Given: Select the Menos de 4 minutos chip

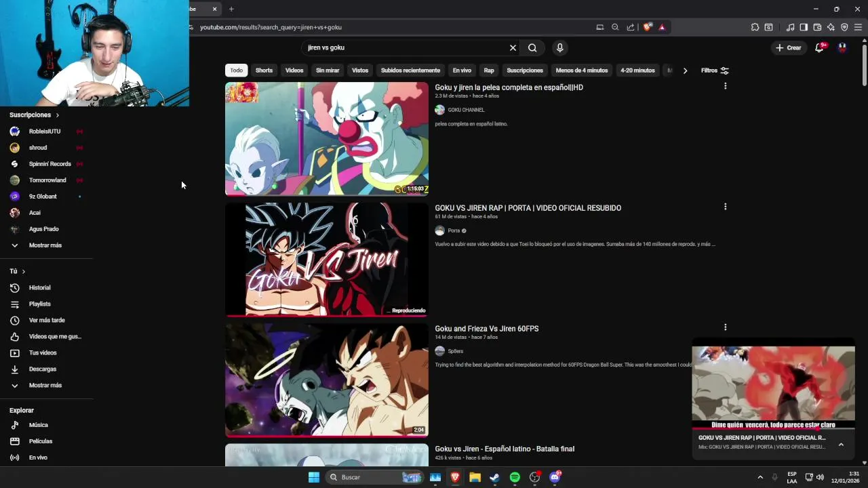Looking at the screenshot, I should click(x=582, y=70).
